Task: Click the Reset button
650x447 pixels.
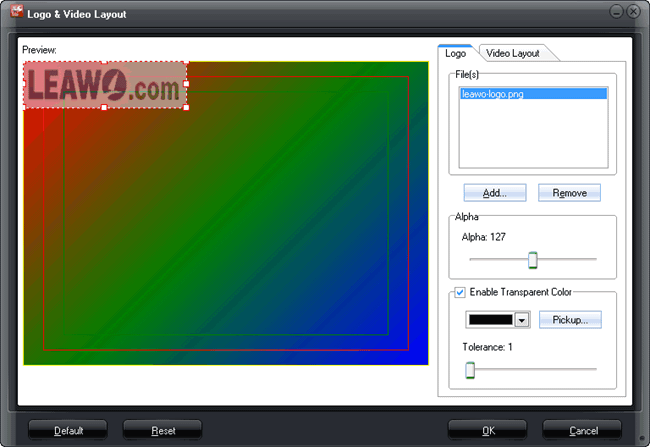Action: (162, 430)
